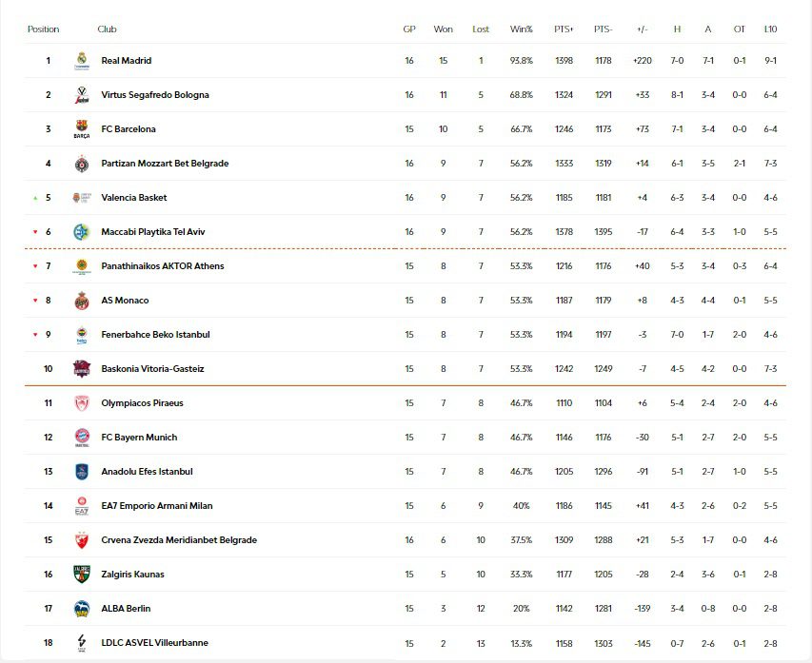812x663 pixels.
Task: Click the PTS+ column header
Action: click(564, 29)
